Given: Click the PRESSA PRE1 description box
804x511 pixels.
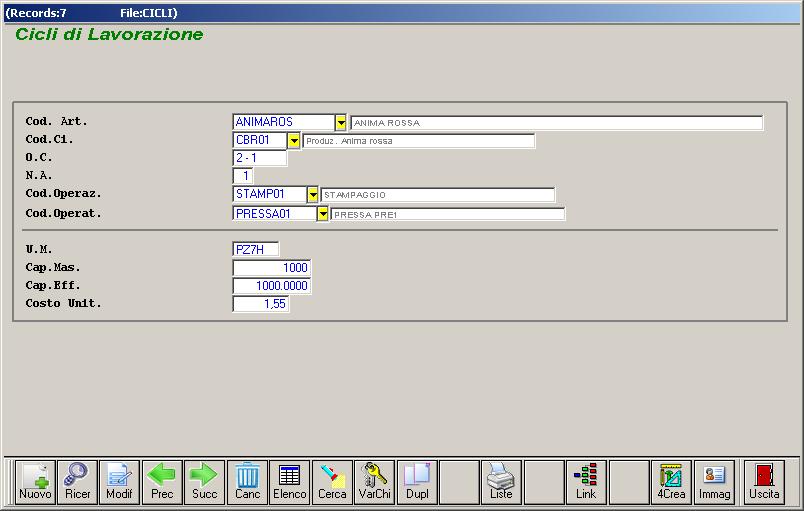Looking at the screenshot, I should pos(448,214).
